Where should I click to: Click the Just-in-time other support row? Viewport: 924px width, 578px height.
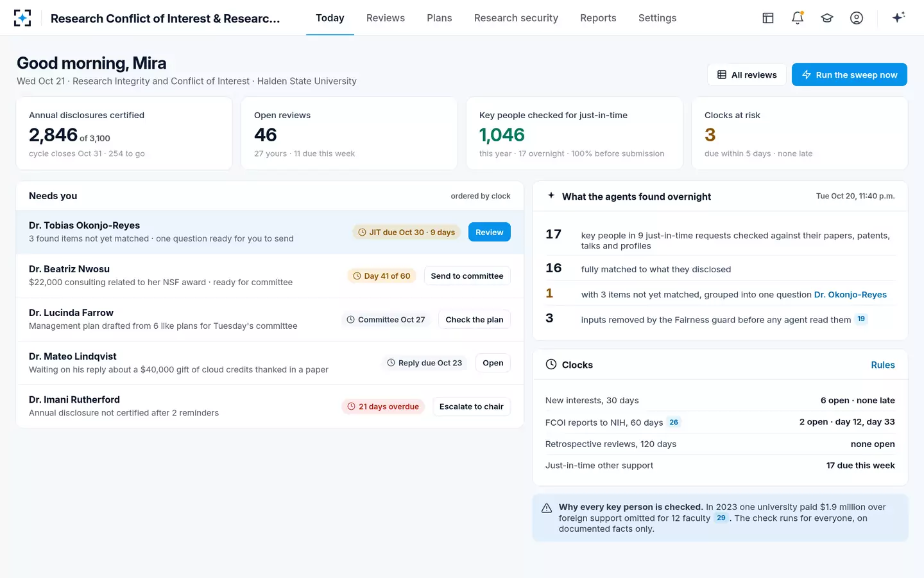tap(720, 466)
